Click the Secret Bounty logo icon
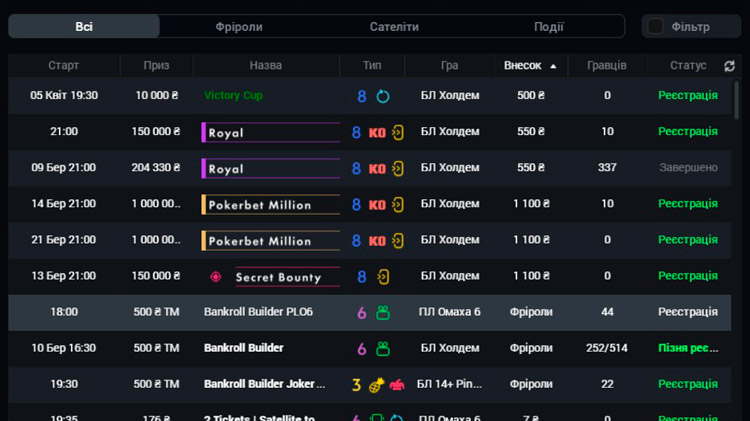750x421 pixels. (x=215, y=277)
